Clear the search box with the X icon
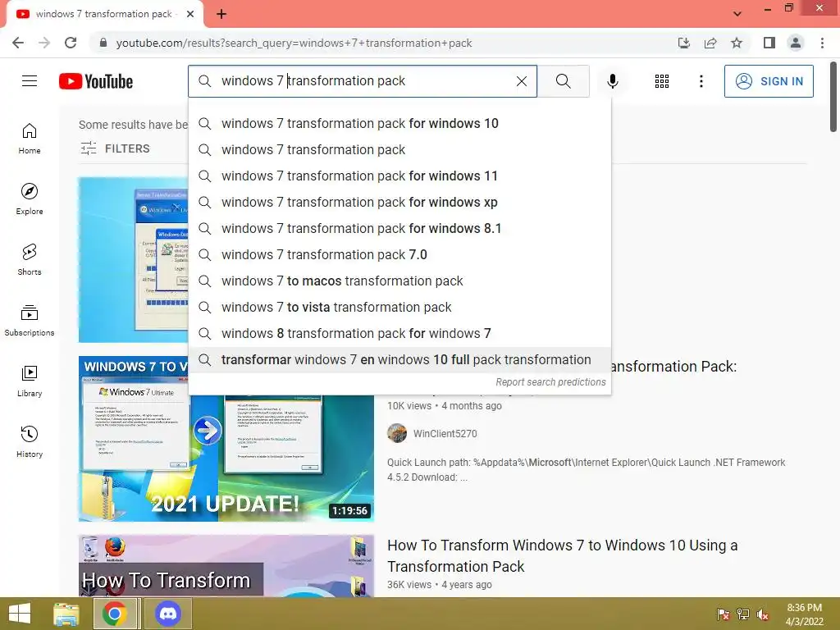840x630 pixels. (521, 81)
